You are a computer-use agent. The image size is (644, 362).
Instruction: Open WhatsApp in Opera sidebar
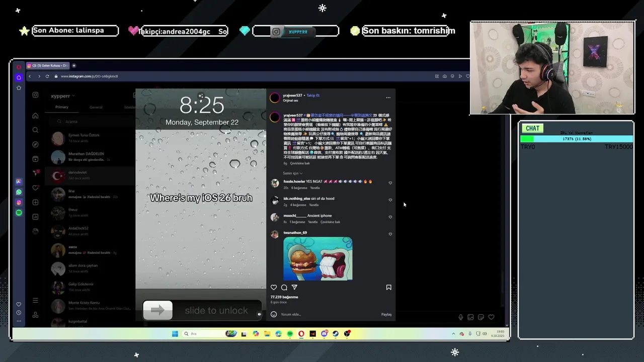(x=19, y=192)
